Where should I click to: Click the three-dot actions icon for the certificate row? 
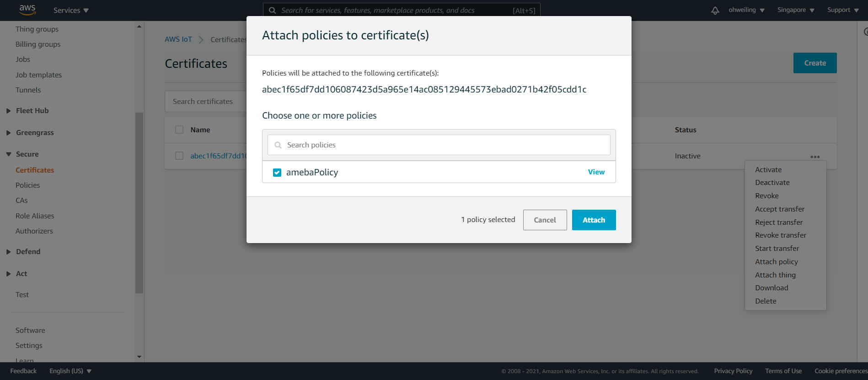tap(815, 157)
